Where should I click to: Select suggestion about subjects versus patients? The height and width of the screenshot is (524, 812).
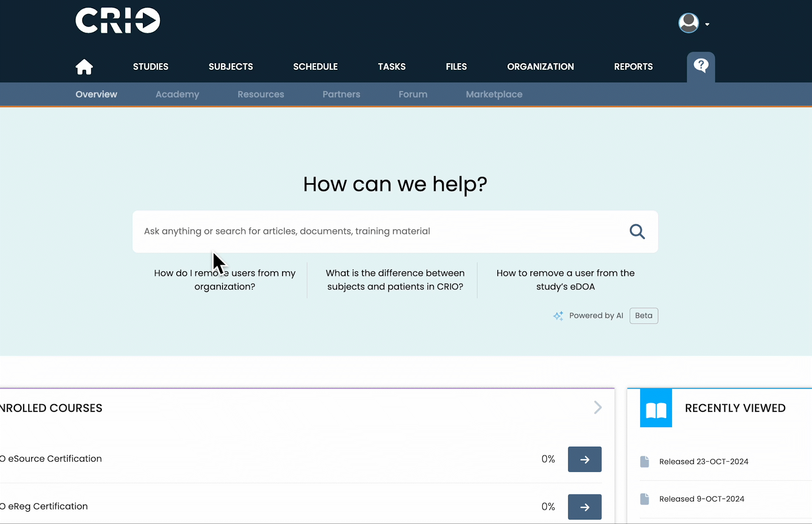(x=395, y=280)
